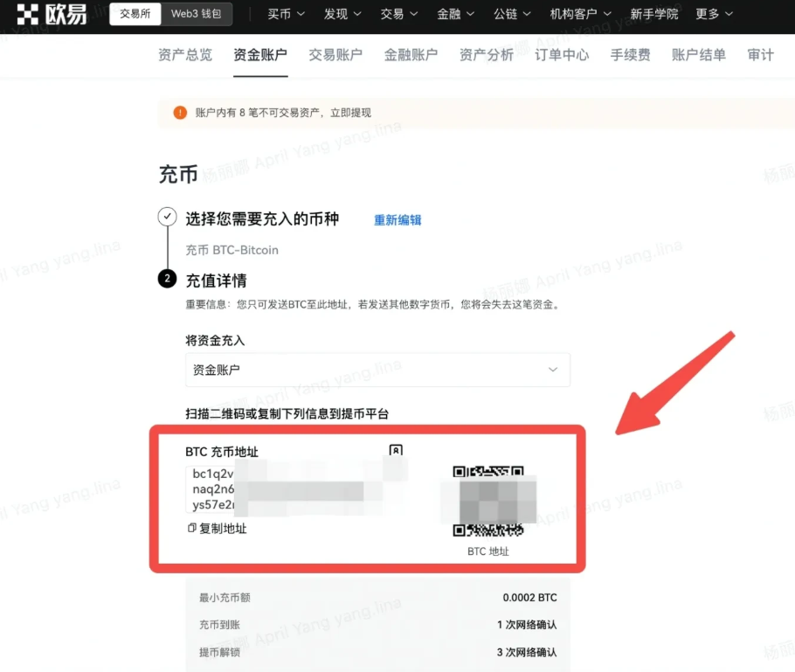Go to the 订单中心 tab
795x672 pixels.
562,55
